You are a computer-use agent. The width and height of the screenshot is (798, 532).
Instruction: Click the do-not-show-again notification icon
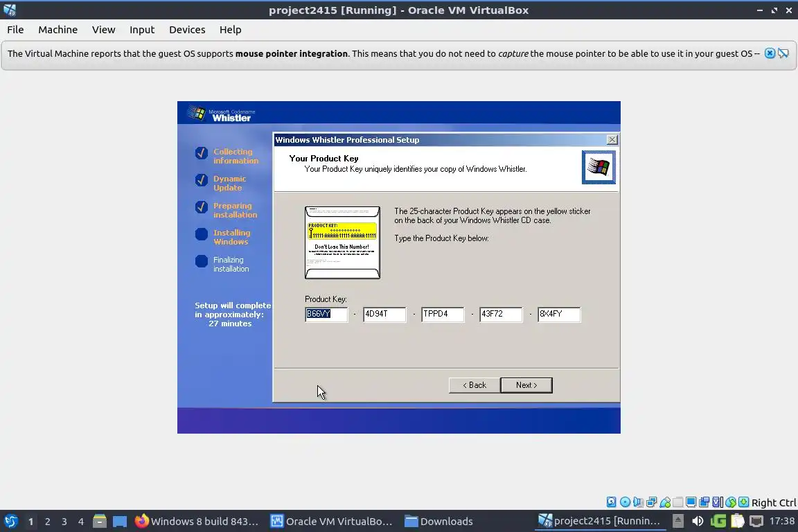783,53
